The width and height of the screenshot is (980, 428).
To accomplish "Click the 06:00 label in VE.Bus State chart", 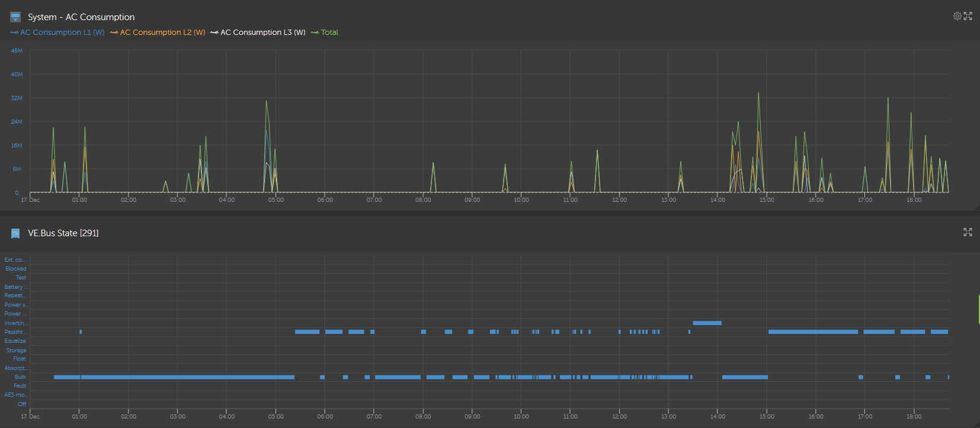I will pos(325,417).
